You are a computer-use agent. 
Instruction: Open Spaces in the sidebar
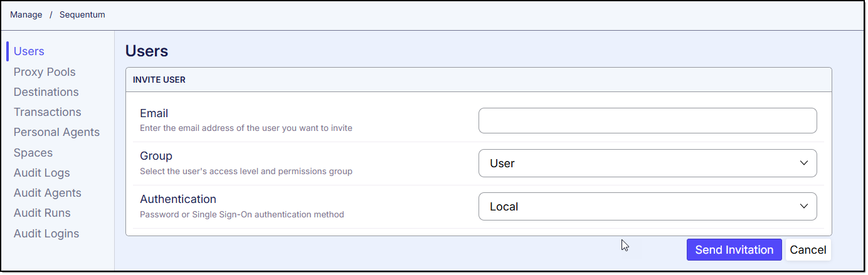point(33,153)
